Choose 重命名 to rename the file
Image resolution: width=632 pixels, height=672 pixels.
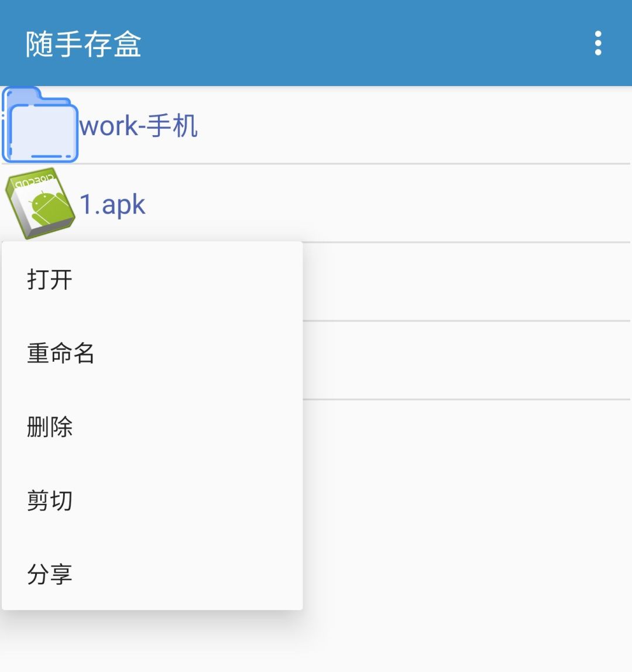pos(152,353)
